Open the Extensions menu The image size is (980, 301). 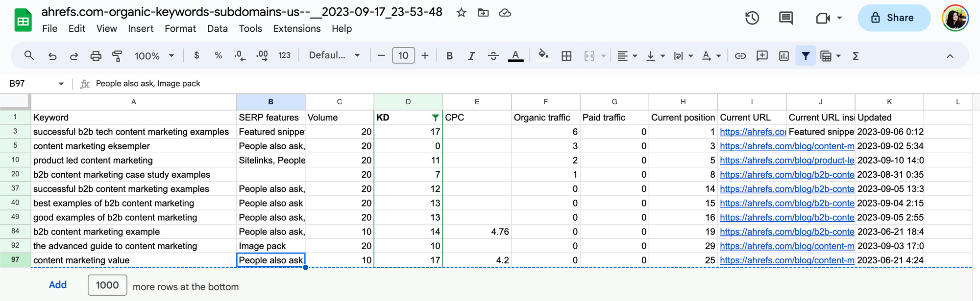point(297,28)
